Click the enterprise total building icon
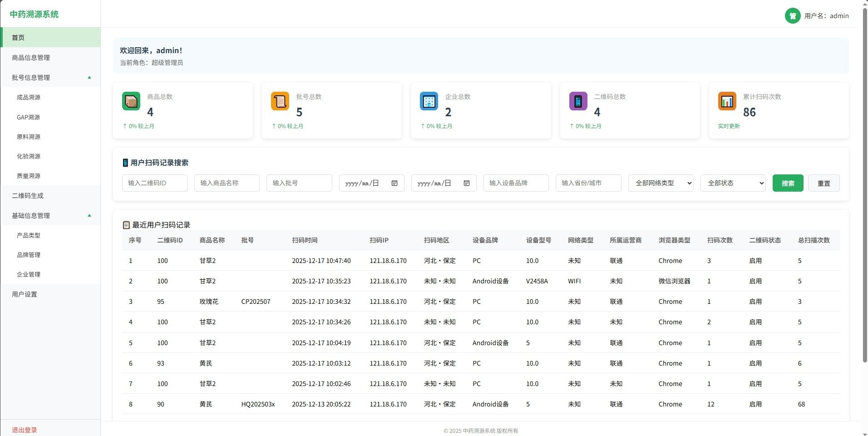 (429, 101)
